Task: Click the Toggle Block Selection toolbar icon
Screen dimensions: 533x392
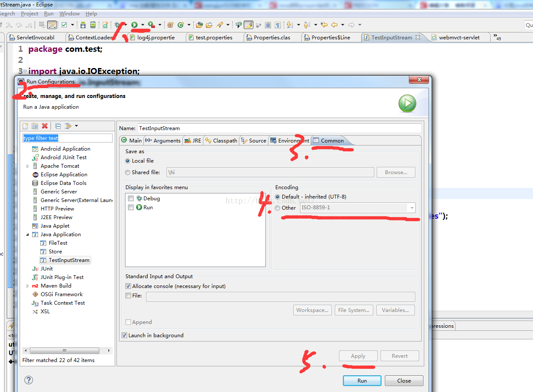Action: point(268,25)
